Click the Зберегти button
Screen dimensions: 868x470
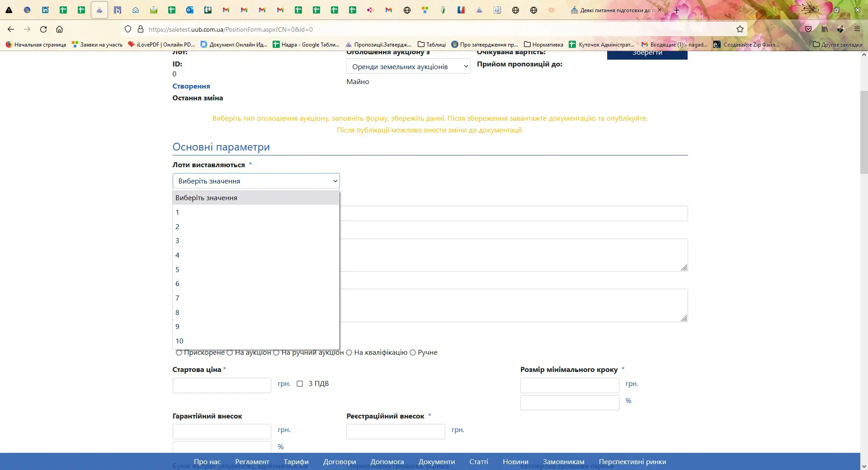click(647, 54)
